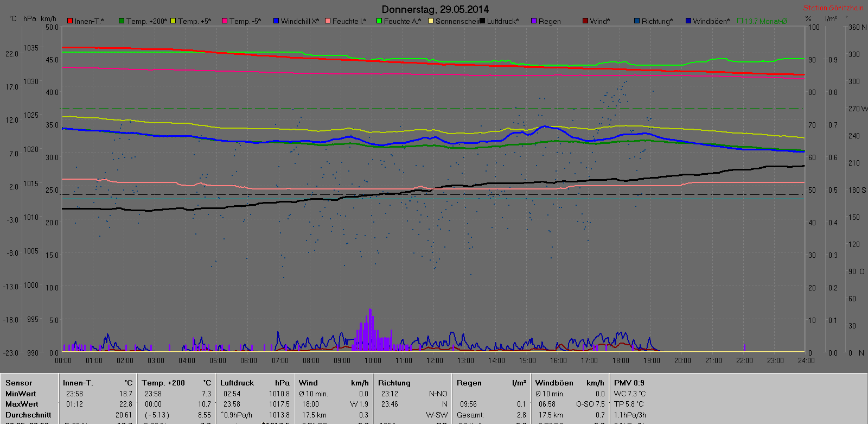Image resolution: width=868 pixels, height=424 pixels.
Task: Click the bright green Feuchte A. legend swatch
Action: pos(379,21)
